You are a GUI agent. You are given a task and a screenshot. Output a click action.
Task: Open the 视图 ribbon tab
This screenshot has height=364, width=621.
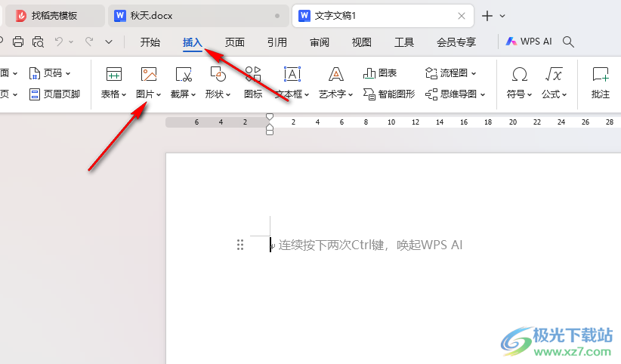pyautogui.click(x=362, y=42)
